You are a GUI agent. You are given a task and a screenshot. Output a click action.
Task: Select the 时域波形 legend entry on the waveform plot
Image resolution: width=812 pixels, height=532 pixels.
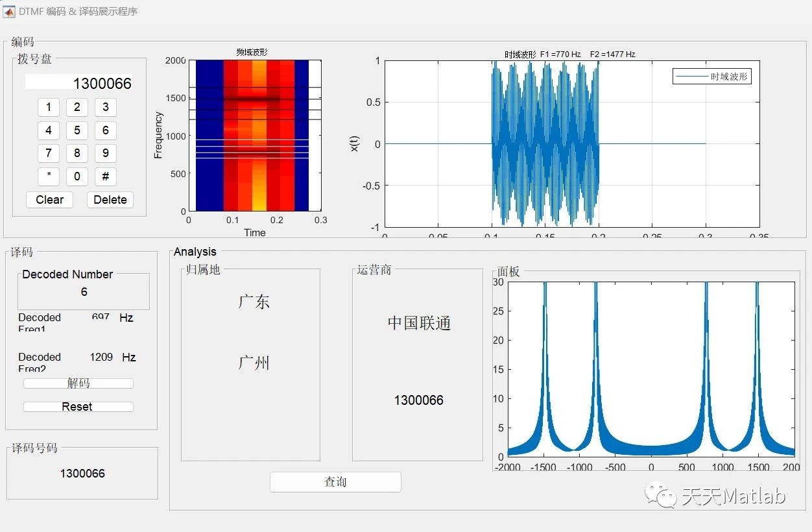click(712, 76)
